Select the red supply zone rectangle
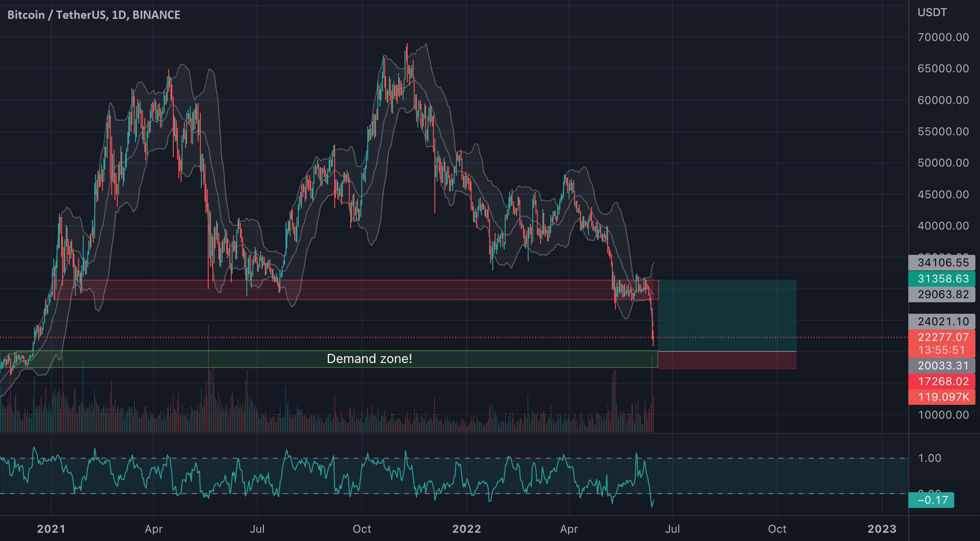Viewport: 980px width, 541px height. [356, 290]
